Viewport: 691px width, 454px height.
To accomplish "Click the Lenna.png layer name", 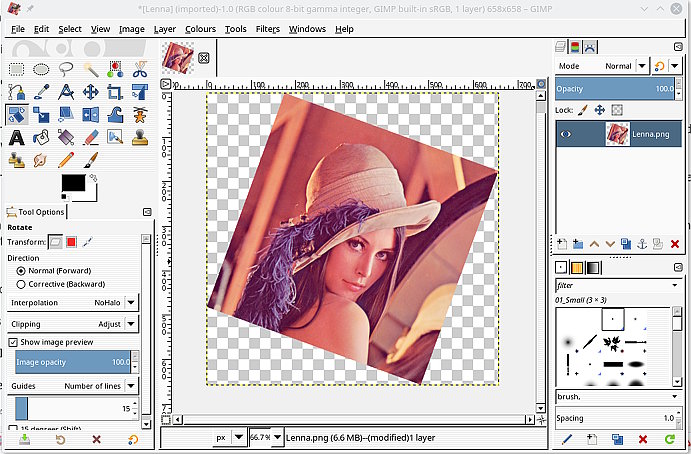I will tap(651, 134).
